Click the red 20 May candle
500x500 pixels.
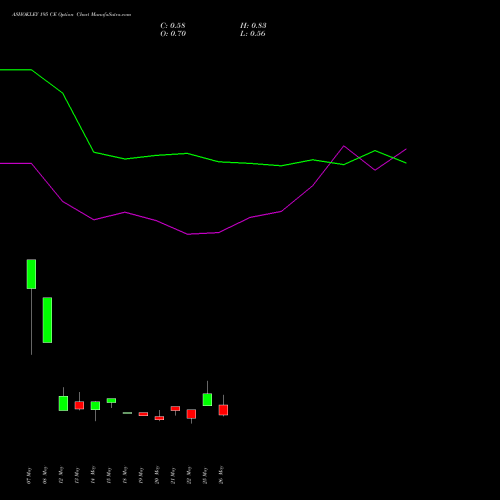click(x=159, y=418)
